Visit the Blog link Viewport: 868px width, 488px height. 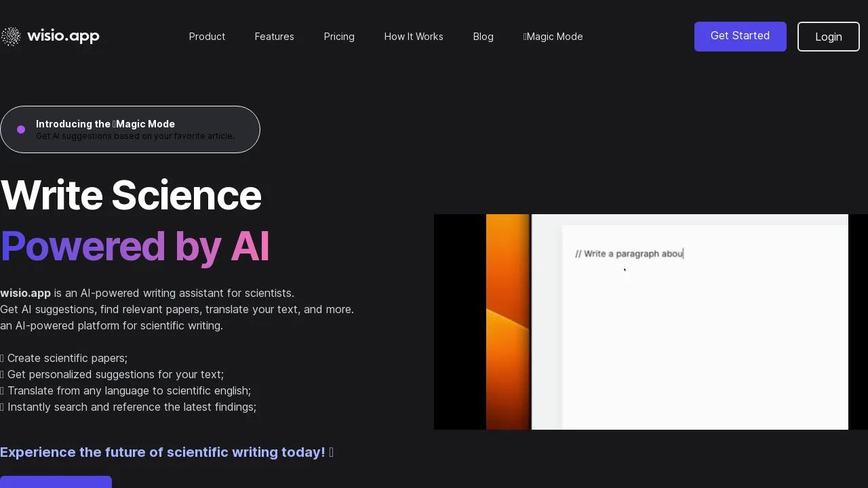pyautogui.click(x=483, y=37)
